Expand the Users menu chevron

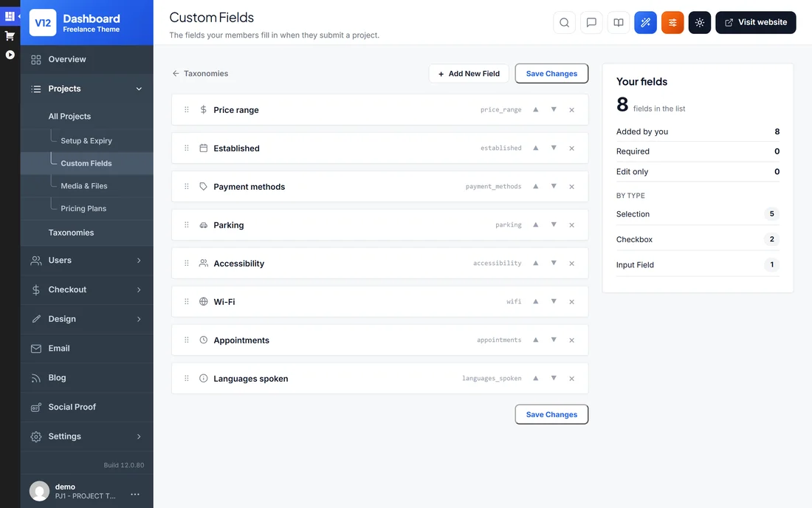(139, 260)
